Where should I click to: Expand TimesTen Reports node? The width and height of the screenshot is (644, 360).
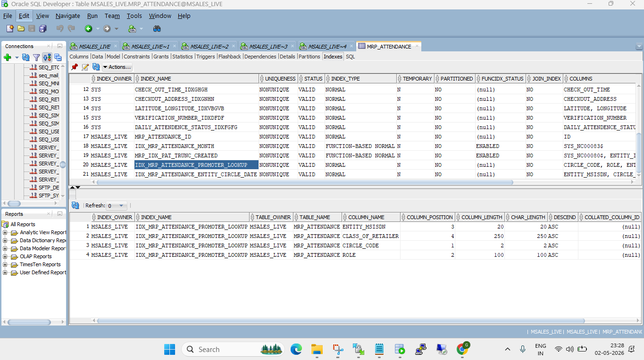point(5,264)
